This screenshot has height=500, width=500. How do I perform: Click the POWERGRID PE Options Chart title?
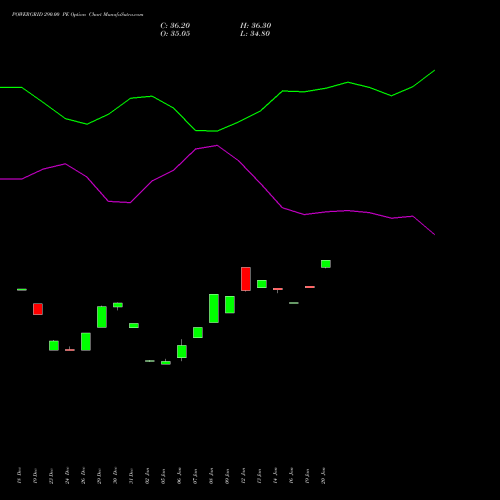coord(77,15)
